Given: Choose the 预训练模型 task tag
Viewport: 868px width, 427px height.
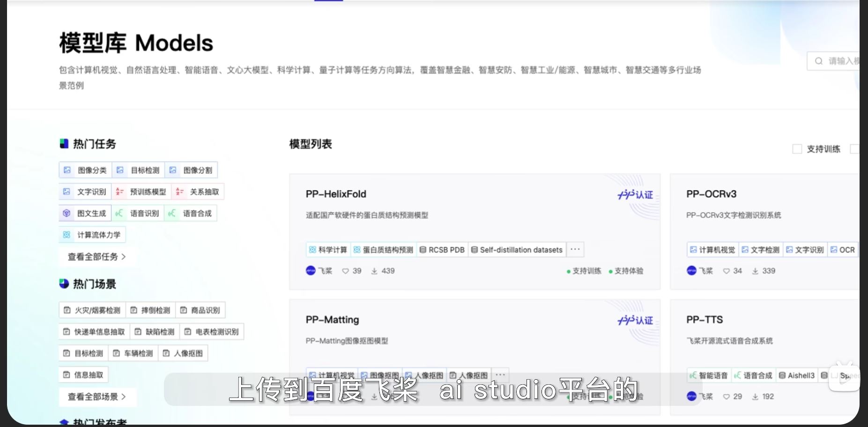Looking at the screenshot, I should [x=141, y=191].
